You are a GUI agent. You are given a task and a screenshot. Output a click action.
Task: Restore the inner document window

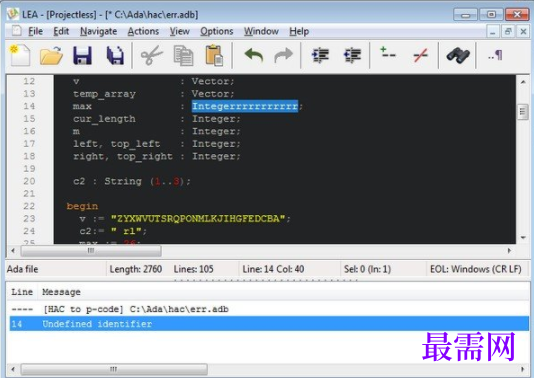pos(508,32)
